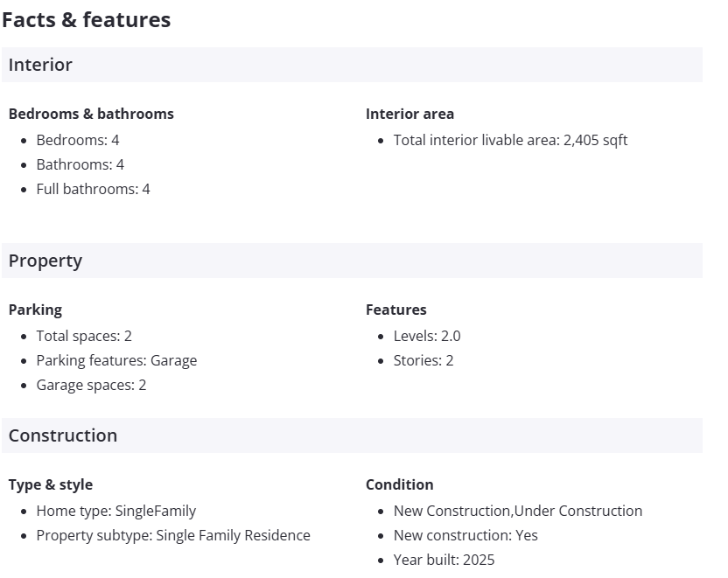Select the total interior livable area line
728x578 pixels.
coord(510,140)
